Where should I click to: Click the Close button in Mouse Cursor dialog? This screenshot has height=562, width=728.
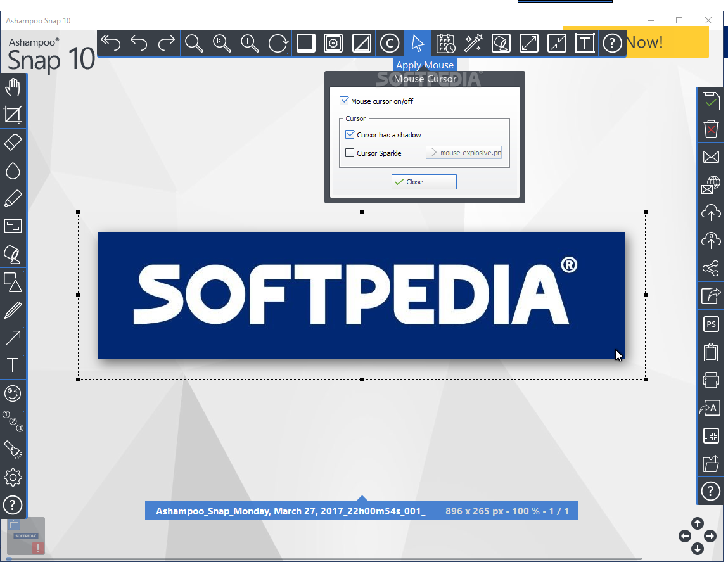tap(424, 182)
